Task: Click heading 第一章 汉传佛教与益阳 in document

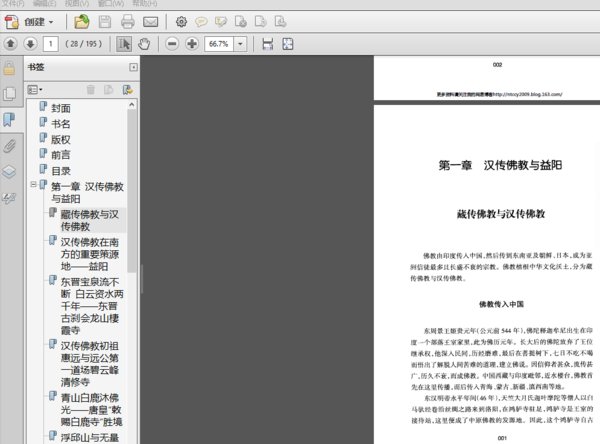Action: (501, 165)
